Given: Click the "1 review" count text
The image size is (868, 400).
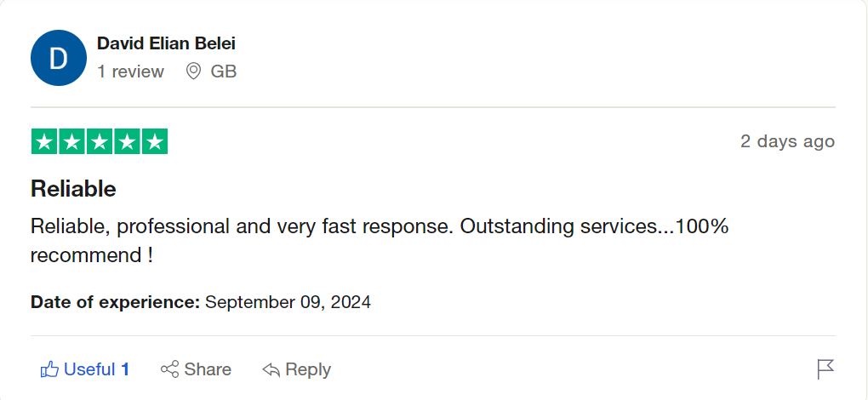Looking at the screenshot, I should coord(130,71).
